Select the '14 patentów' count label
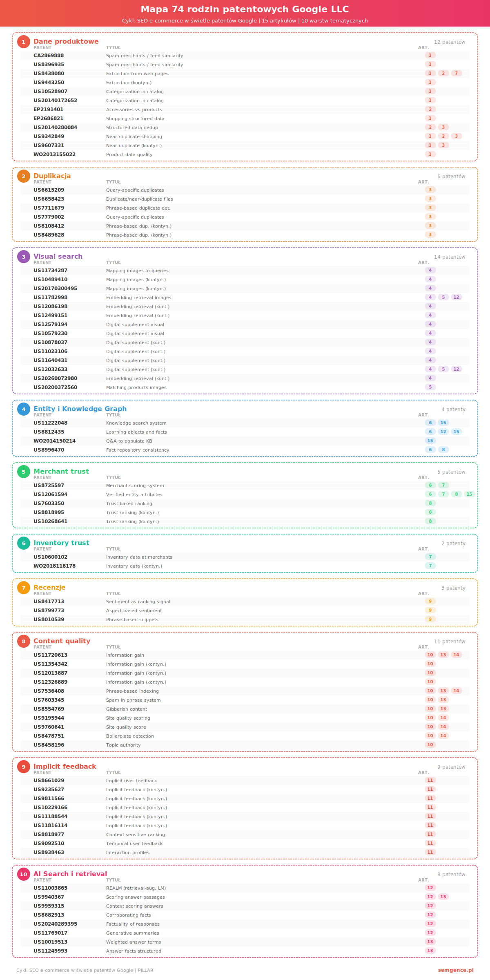This screenshot has width=490, height=980. [x=450, y=257]
